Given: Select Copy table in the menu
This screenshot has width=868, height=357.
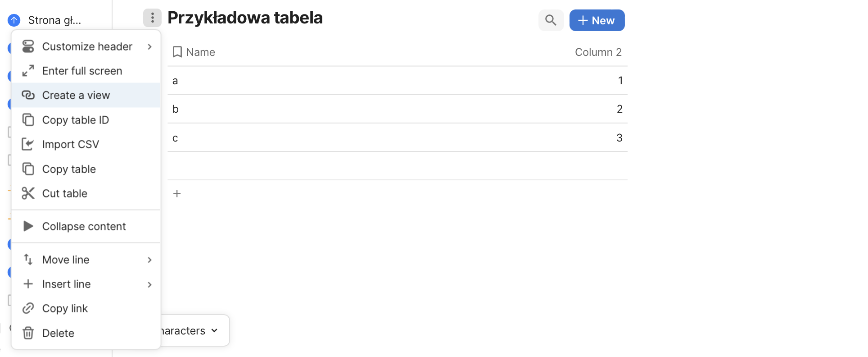Looking at the screenshot, I should point(69,169).
